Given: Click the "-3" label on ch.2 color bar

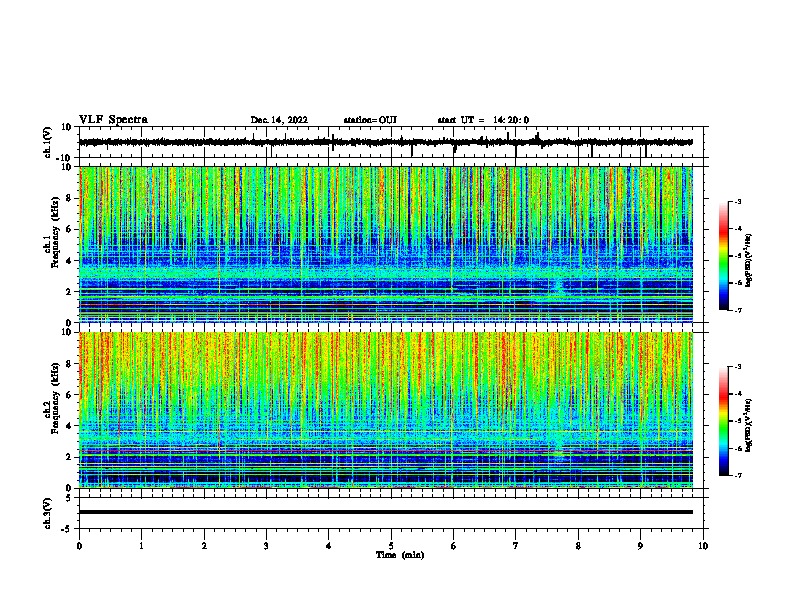Looking at the screenshot, I should point(737,367).
